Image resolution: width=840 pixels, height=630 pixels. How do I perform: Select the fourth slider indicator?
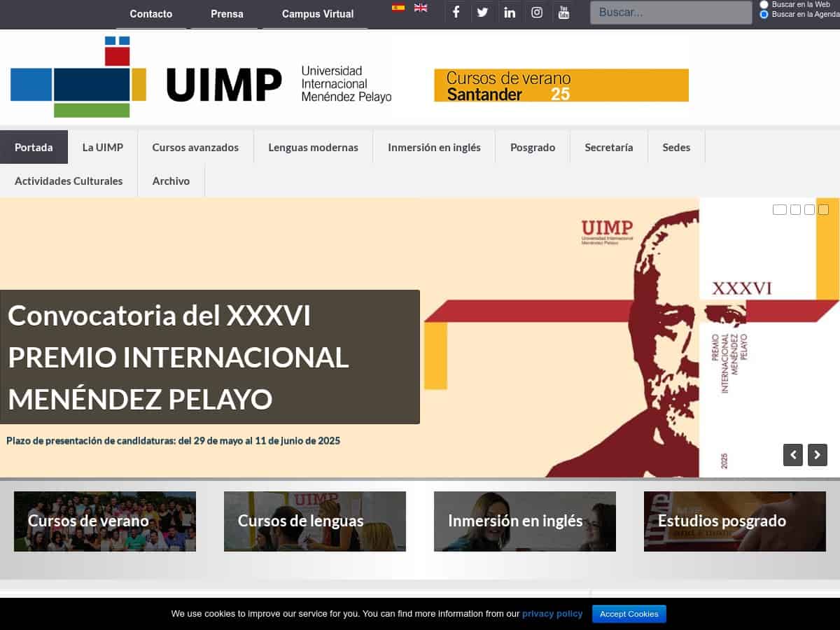click(823, 209)
